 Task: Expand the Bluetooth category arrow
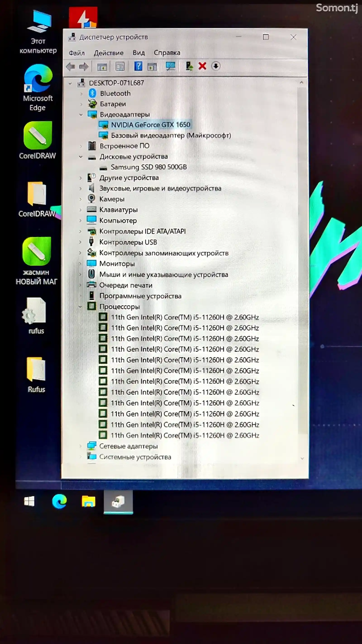point(81,94)
